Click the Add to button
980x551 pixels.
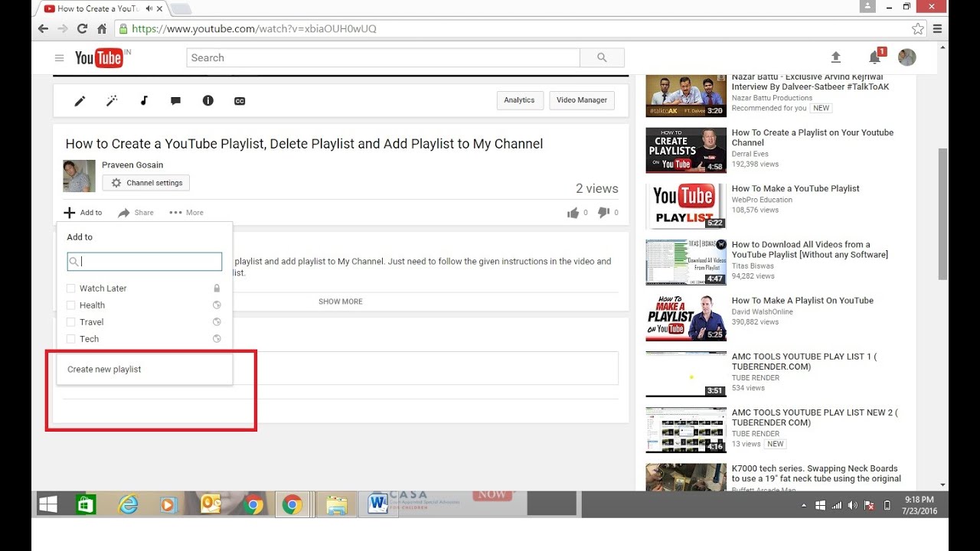[83, 213]
